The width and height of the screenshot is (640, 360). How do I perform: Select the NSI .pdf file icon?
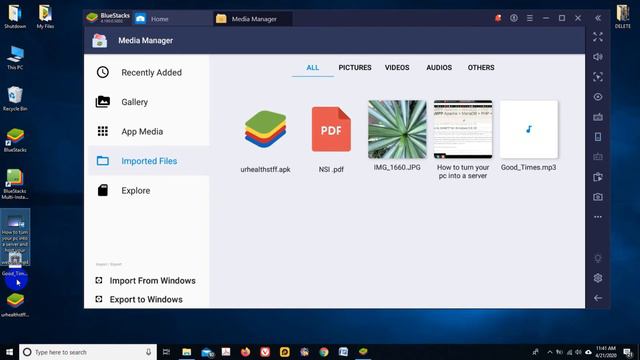click(x=331, y=129)
